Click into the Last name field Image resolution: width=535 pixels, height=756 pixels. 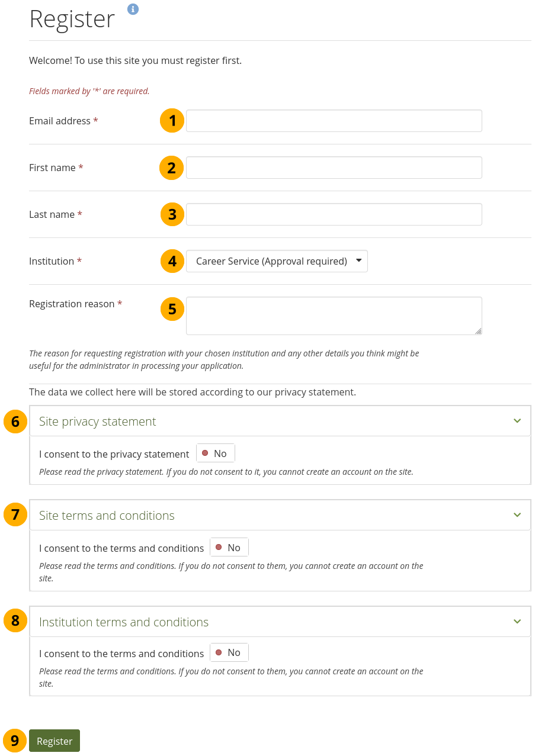tap(334, 214)
